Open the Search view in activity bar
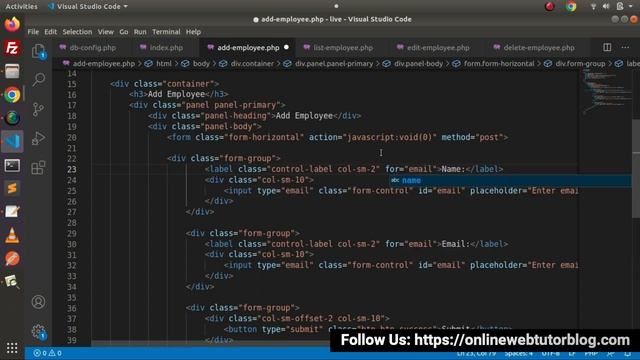The height and width of the screenshot is (360, 640). point(38,79)
